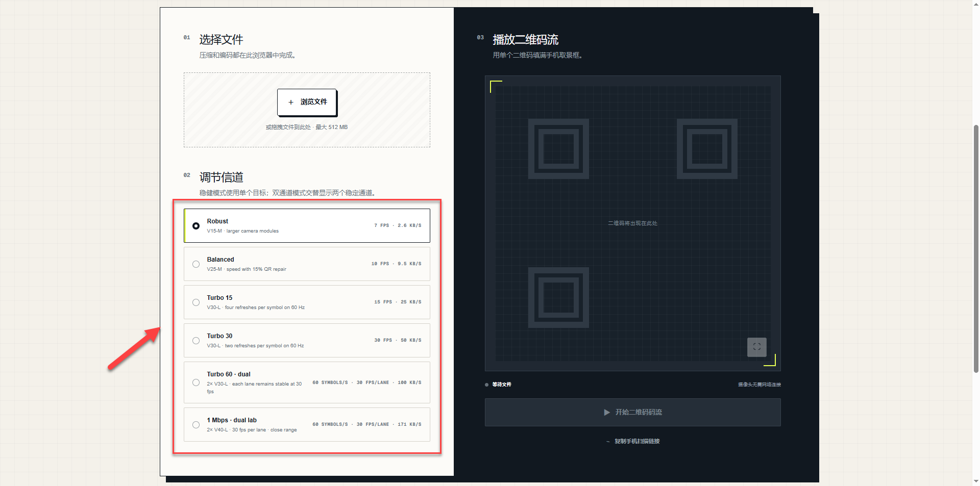
Task: Click the '7 FPS · 2.6 KB/S' text
Action: click(398, 225)
